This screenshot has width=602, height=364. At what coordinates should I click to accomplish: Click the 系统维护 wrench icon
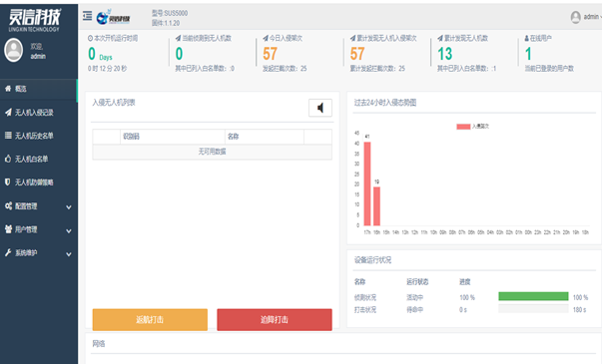(8, 252)
